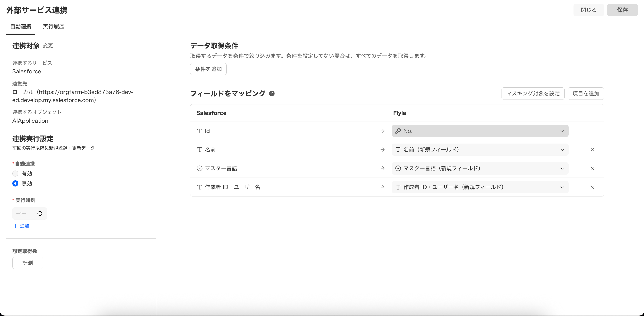Expand the マスター言語（新規フィールド）dropdown
The width and height of the screenshot is (644, 316).
tap(562, 168)
